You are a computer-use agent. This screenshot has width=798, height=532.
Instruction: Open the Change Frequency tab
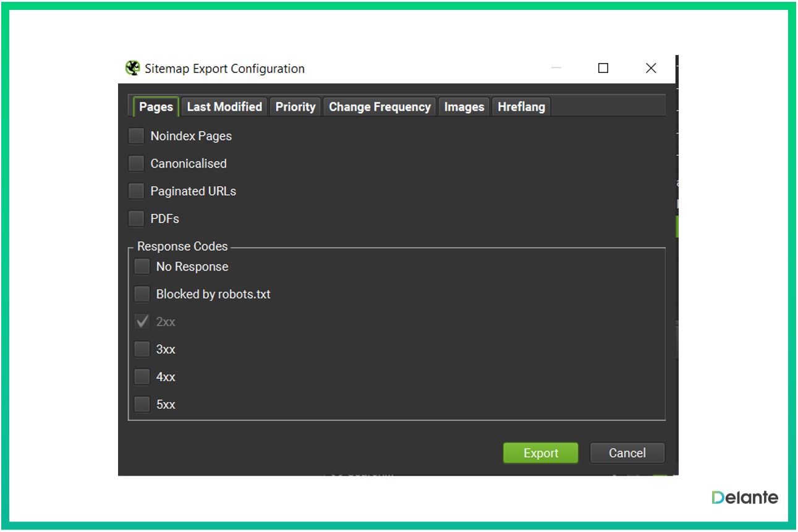(380, 107)
